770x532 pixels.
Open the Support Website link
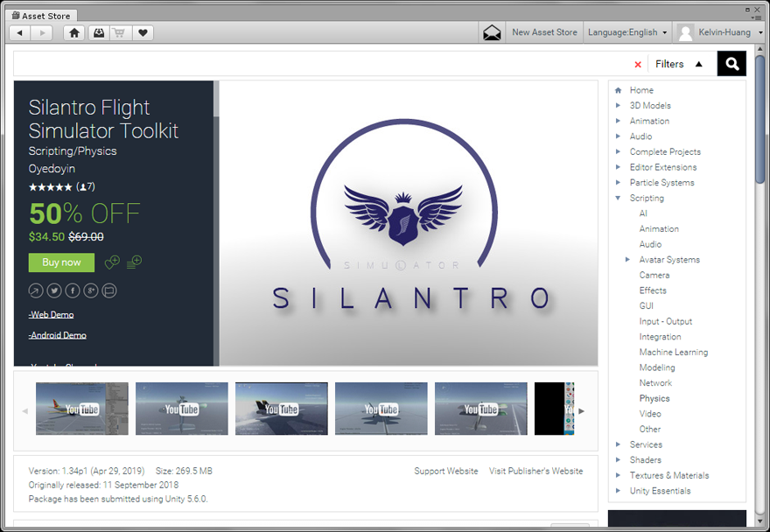446,471
